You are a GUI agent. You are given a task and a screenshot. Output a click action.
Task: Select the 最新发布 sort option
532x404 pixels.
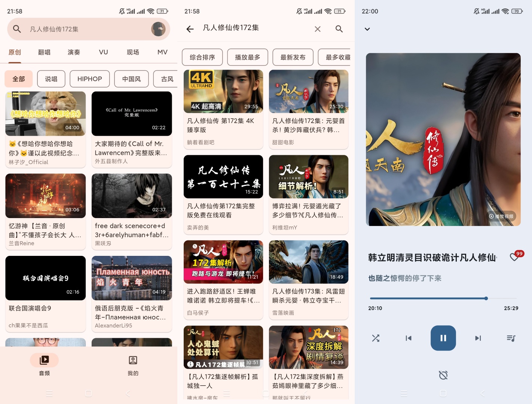[x=293, y=57]
